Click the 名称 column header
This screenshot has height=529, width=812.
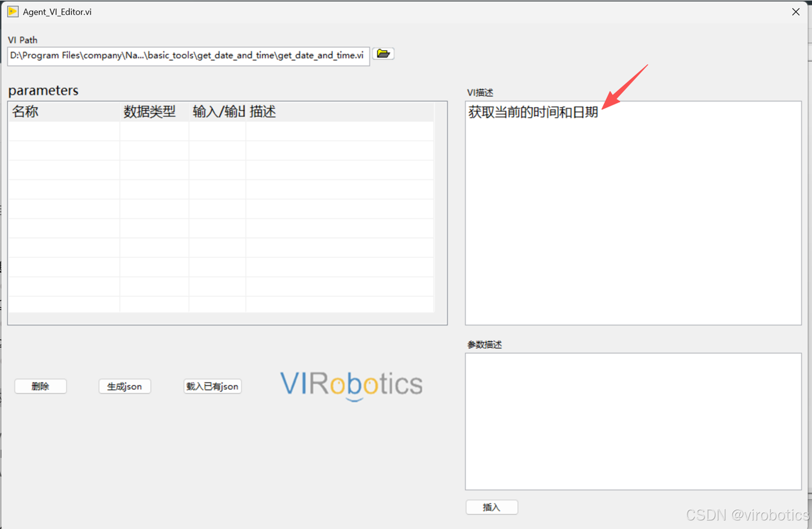click(64, 112)
